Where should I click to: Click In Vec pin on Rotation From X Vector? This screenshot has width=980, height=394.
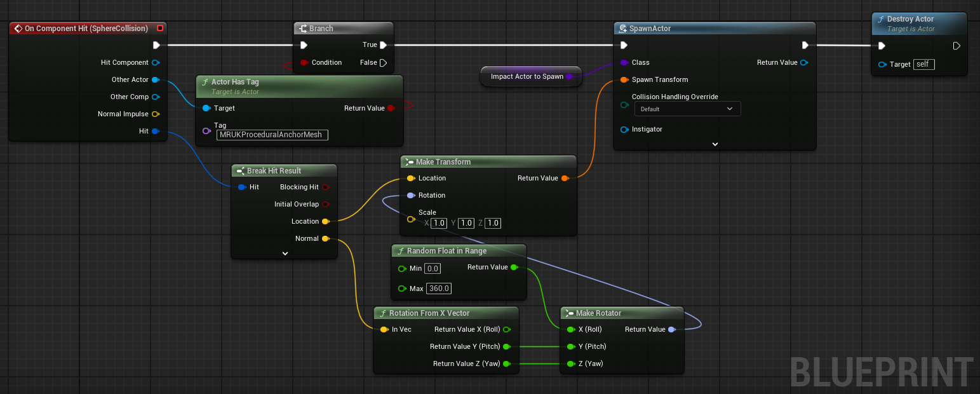click(x=385, y=329)
